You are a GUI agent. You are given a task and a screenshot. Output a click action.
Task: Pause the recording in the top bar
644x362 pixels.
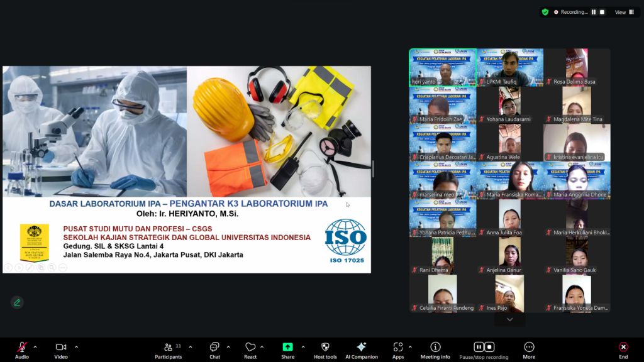pos(594,12)
